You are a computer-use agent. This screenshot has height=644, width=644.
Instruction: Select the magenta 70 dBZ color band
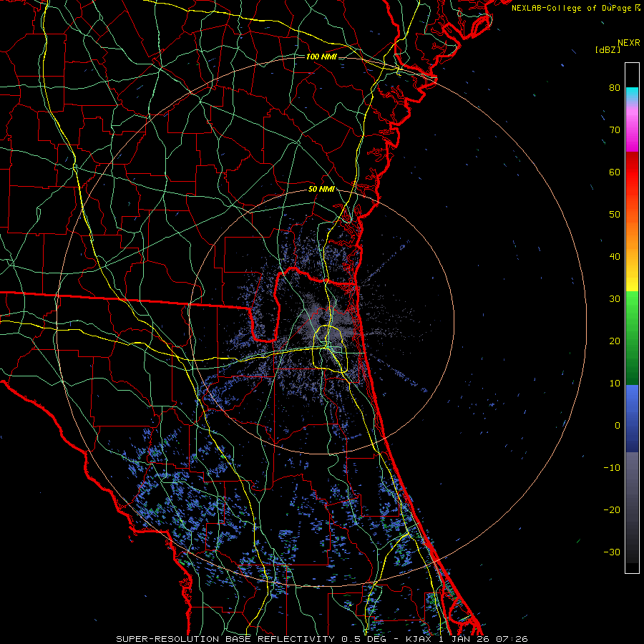coord(632,132)
